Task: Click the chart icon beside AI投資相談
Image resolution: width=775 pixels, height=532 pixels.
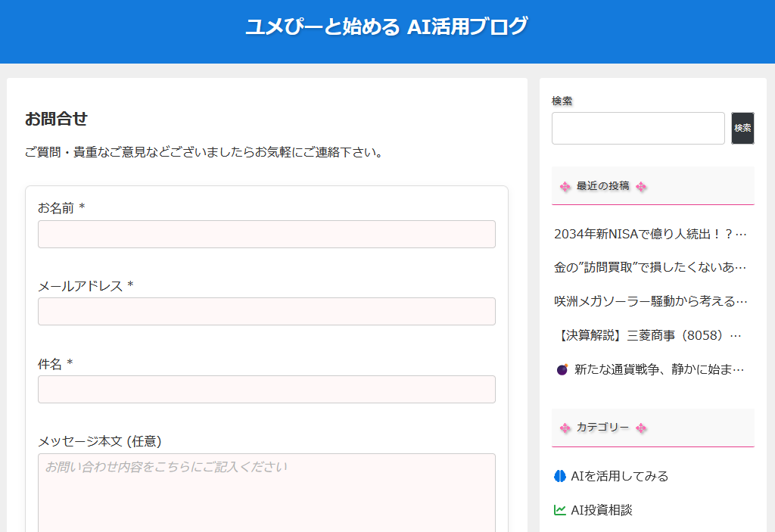Action: point(560,510)
